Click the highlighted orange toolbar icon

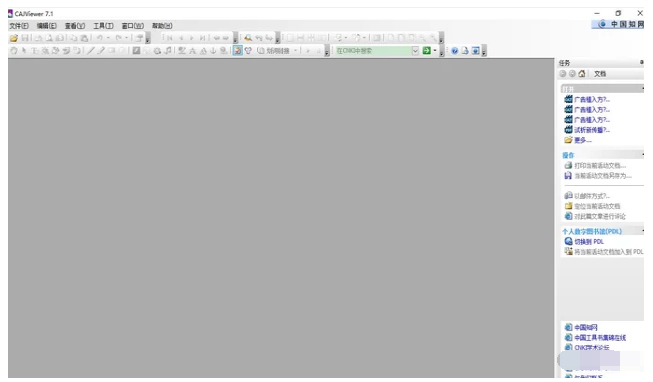(237, 51)
